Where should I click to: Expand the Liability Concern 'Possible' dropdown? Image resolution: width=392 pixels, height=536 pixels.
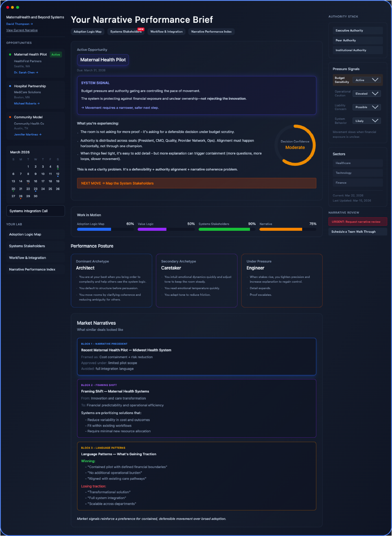click(x=366, y=107)
